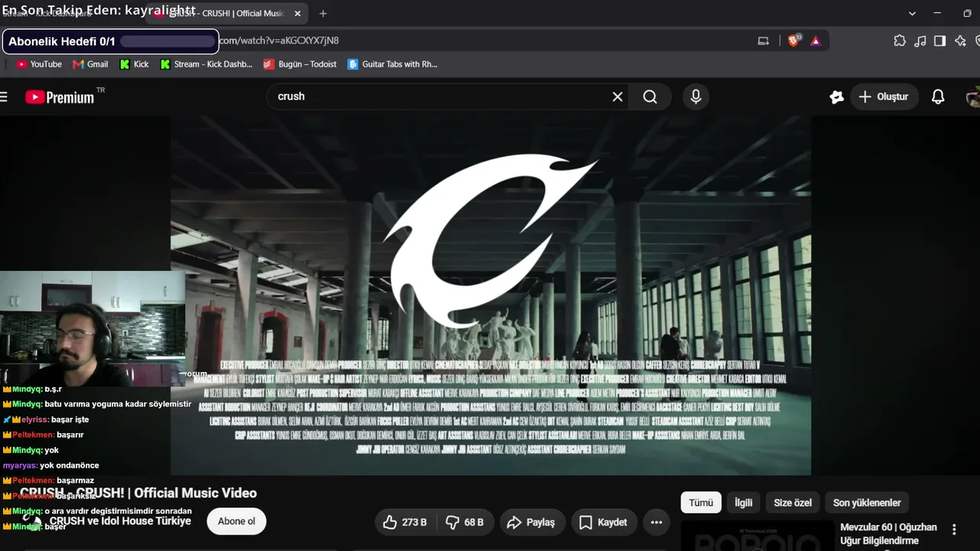Select the İlgili filter chip
The width and height of the screenshot is (980, 551).
click(x=743, y=502)
